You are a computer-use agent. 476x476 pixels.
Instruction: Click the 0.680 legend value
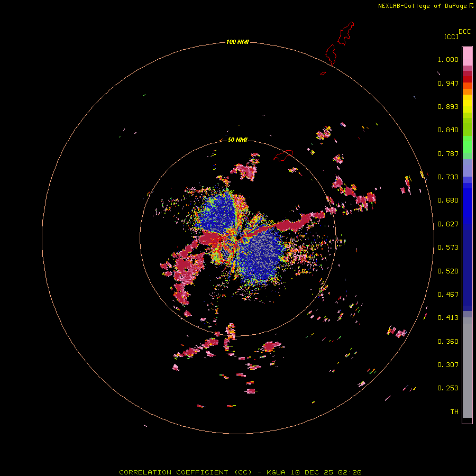(448, 200)
